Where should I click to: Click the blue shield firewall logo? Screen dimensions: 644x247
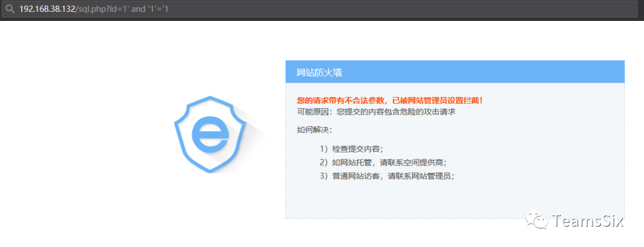coord(210,135)
